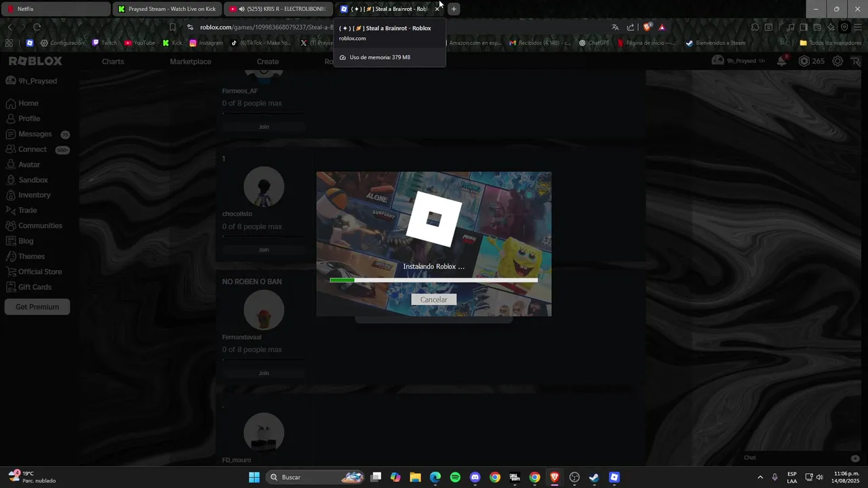Image resolution: width=868 pixels, height=488 pixels.
Task: Open a new browser tab
Action: (454, 9)
